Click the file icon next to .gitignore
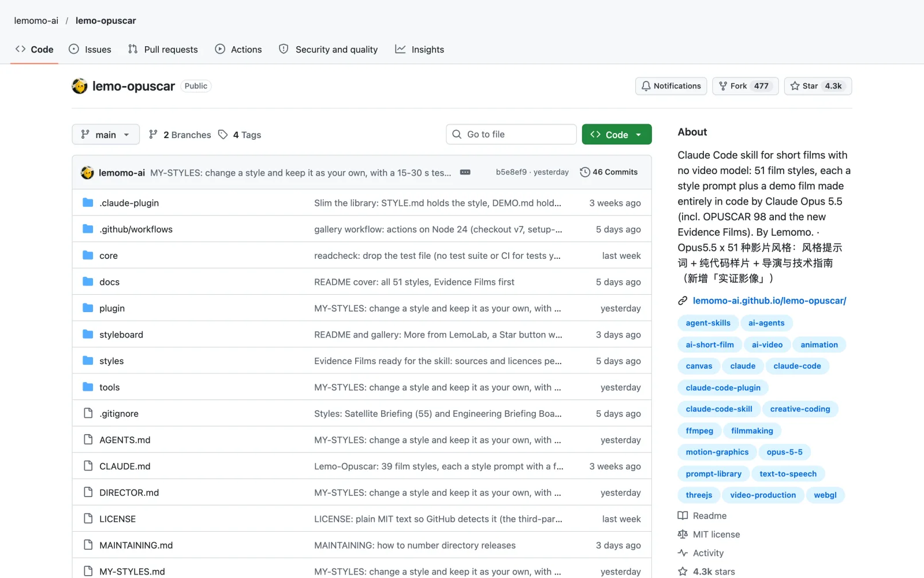The image size is (924, 578). 88,413
